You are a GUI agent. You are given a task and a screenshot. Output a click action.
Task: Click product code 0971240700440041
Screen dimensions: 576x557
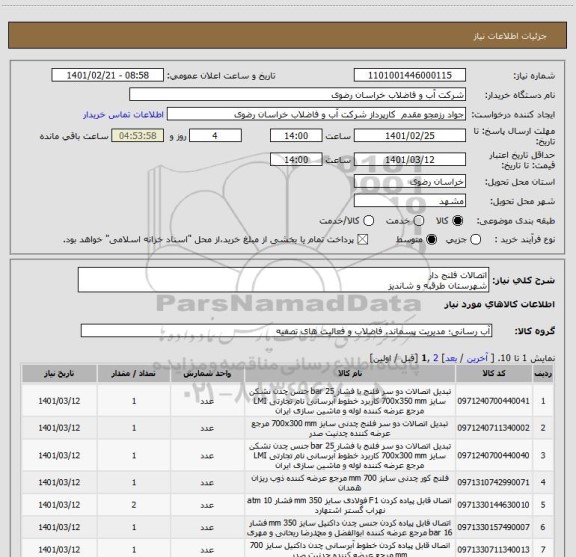pyautogui.click(x=493, y=401)
